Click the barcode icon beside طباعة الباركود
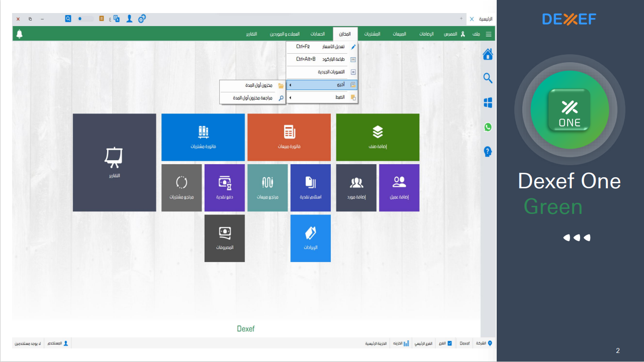The image size is (644, 362). [x=353, y=59]
